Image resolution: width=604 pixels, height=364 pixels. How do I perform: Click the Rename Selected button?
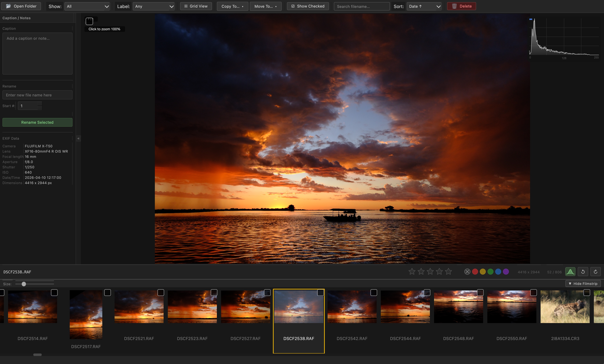pyautogui.click(x=37, y=122)
